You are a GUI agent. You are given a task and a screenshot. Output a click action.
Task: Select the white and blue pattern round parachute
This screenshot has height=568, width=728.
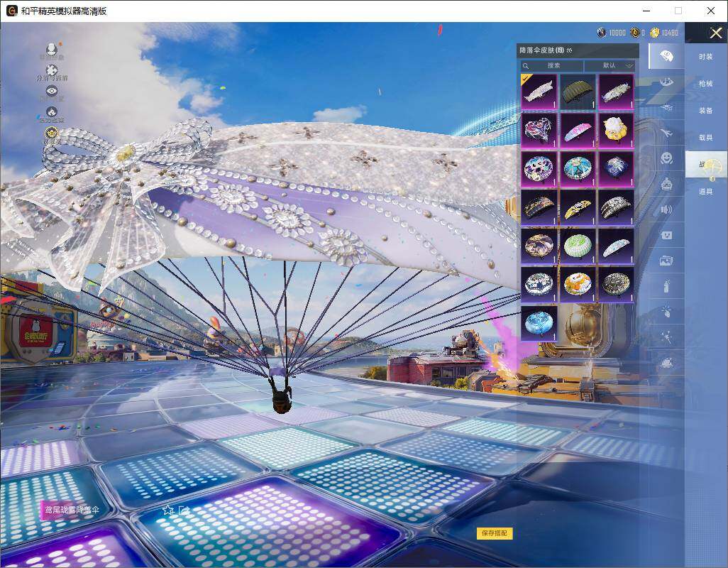(x=539, y=284)
